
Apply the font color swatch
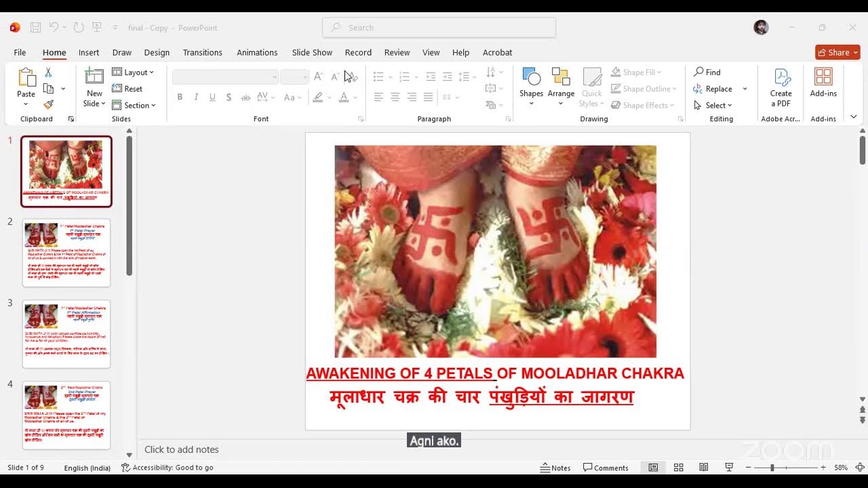pos(343,98)
